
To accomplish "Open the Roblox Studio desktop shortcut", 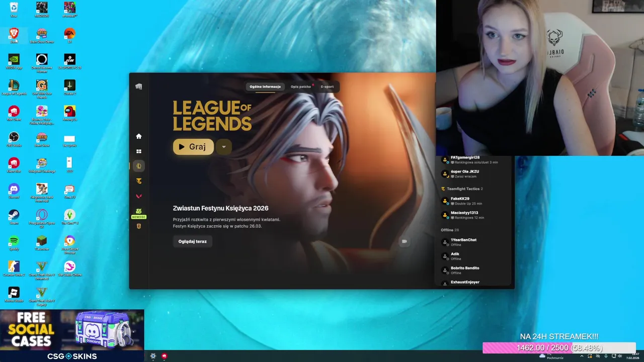I will click(x=14, y=295).
